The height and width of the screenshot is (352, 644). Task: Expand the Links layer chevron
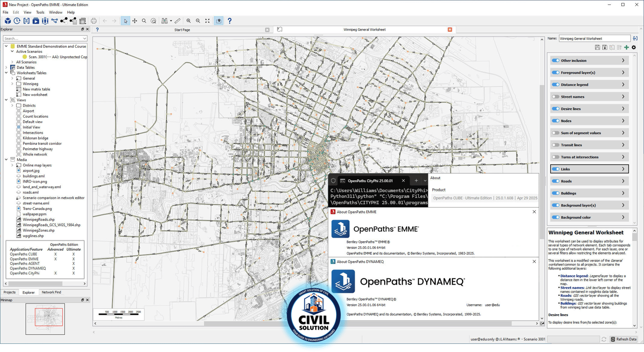click(x=623, y=169)
